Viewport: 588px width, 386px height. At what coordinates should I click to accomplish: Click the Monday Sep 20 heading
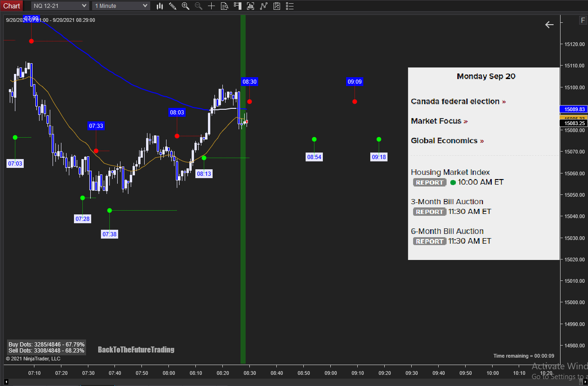coord(486,76)
